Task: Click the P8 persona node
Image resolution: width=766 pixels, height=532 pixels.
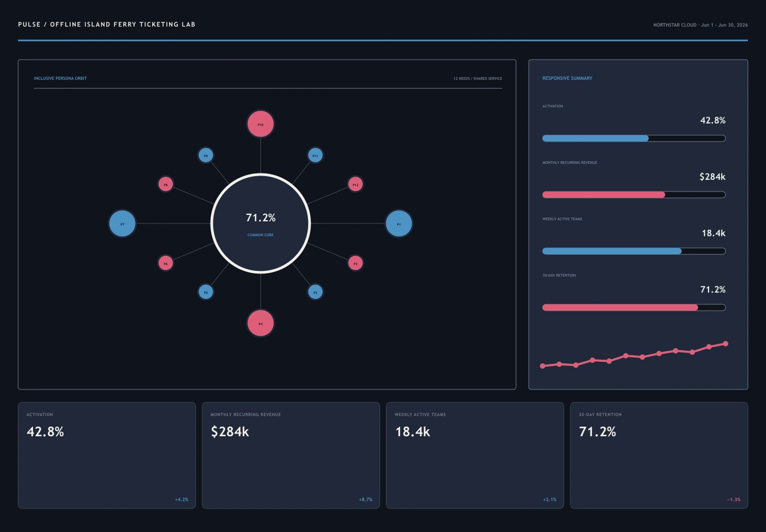Action: pos(165,184)
